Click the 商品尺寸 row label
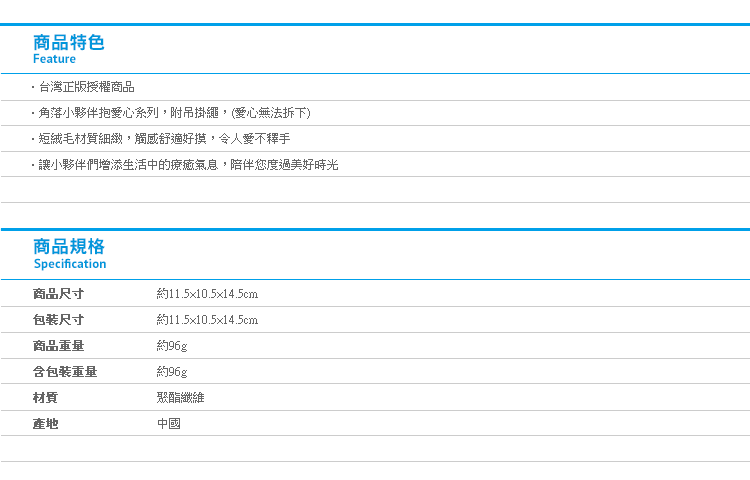The height and width of the screenshot is (480, 750). (x=58, y=294)
